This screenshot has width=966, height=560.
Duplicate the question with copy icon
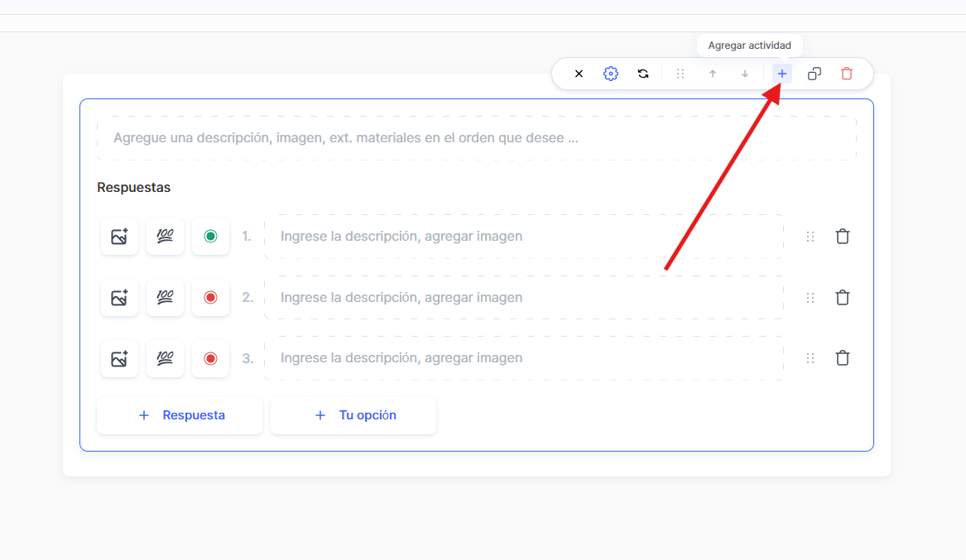pyautogui.click(x=815, y=74)
